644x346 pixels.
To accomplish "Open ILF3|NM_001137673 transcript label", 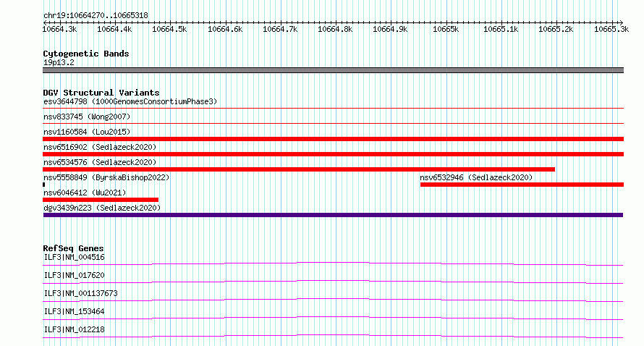I will click(x=80, y=293).
